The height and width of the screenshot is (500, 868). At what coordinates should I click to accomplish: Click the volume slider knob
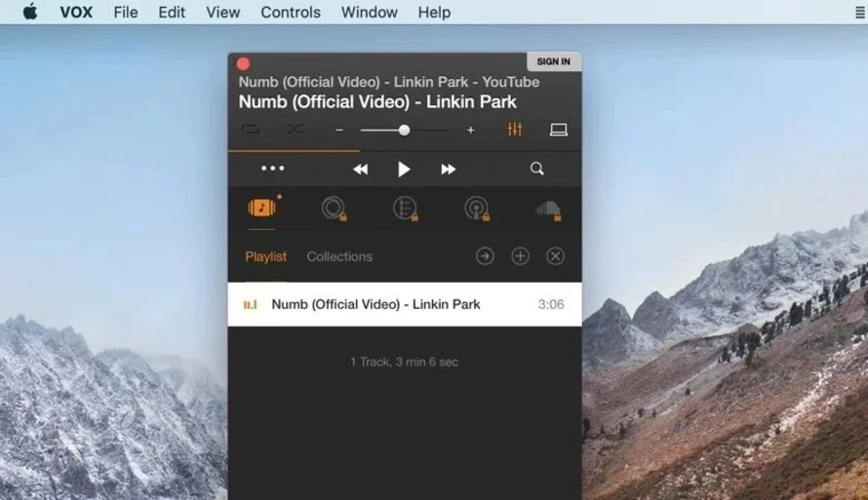404,130
